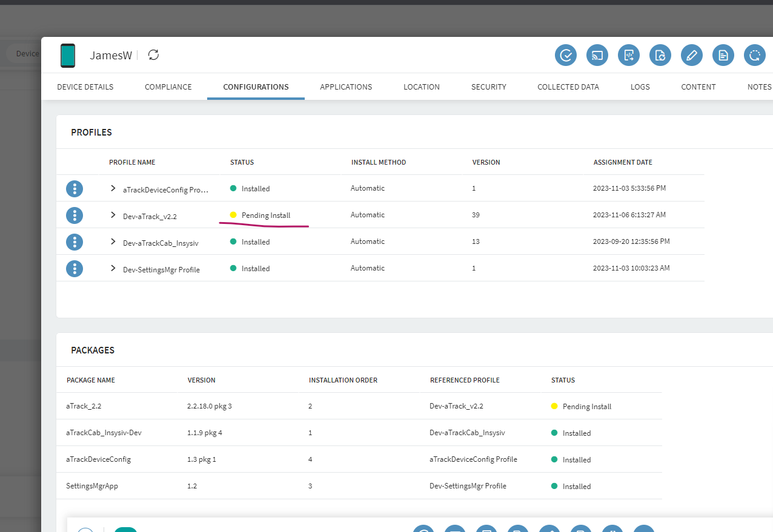The height and width of the screenshot is (532, 773).
Task: Expand the Dev-aTrackCab_Insysiv profile row
Action: coord(113,241)
